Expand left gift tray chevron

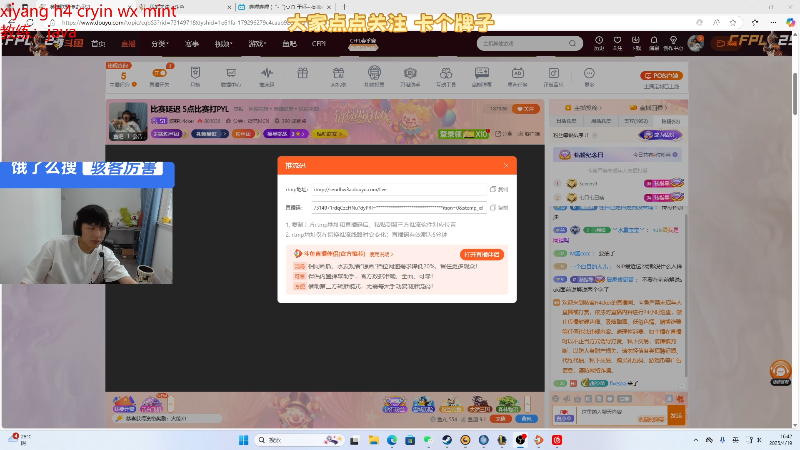coord(171,404)
